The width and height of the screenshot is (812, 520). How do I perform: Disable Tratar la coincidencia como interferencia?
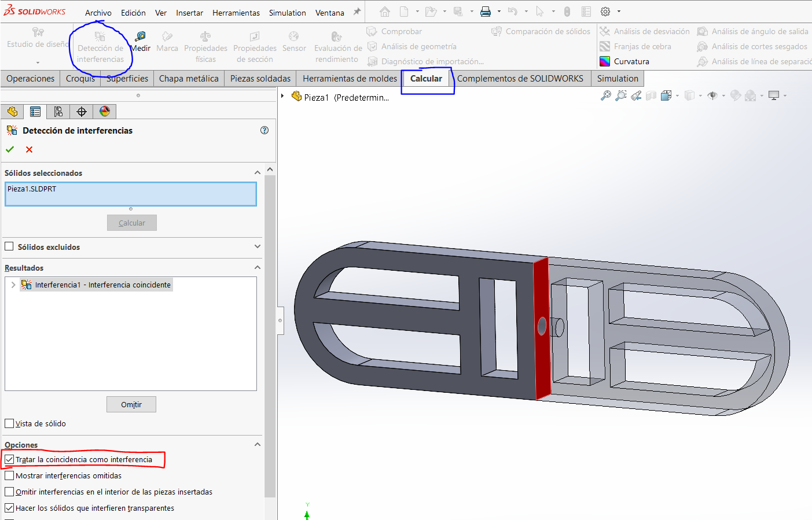click(9, 459)
